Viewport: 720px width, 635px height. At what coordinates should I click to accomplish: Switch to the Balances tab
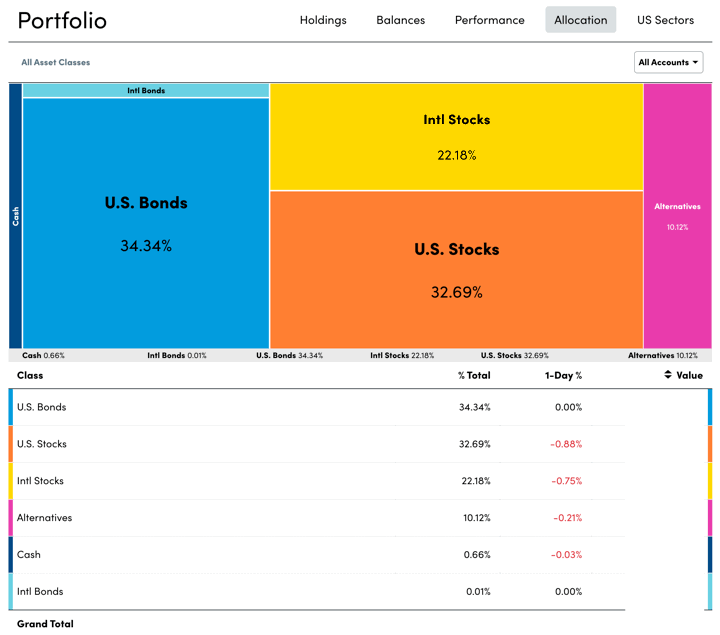[400, 20]
